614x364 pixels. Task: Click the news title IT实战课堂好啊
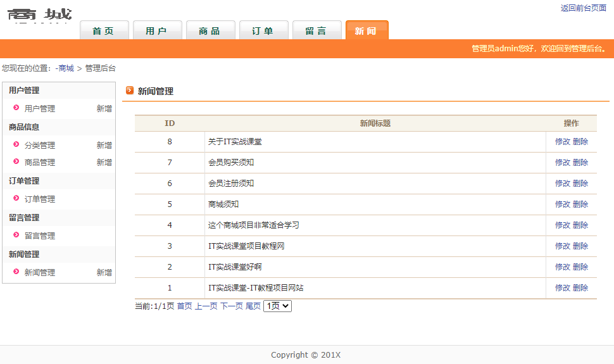point(235,267)
